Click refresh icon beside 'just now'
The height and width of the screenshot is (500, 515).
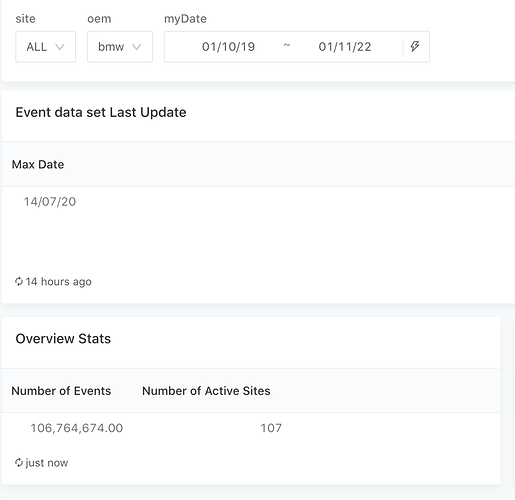click(x=19, y=462)
